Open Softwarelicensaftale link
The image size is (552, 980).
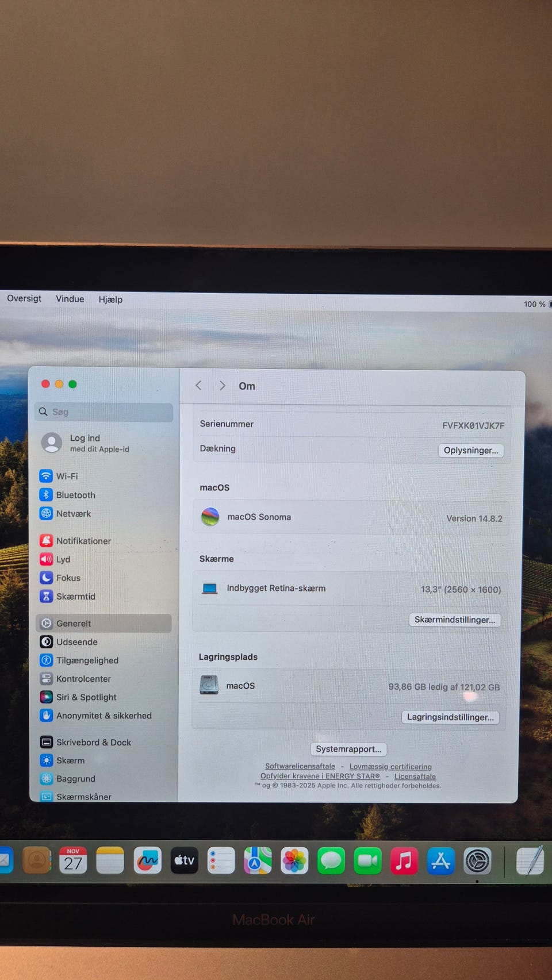[300, 766]
